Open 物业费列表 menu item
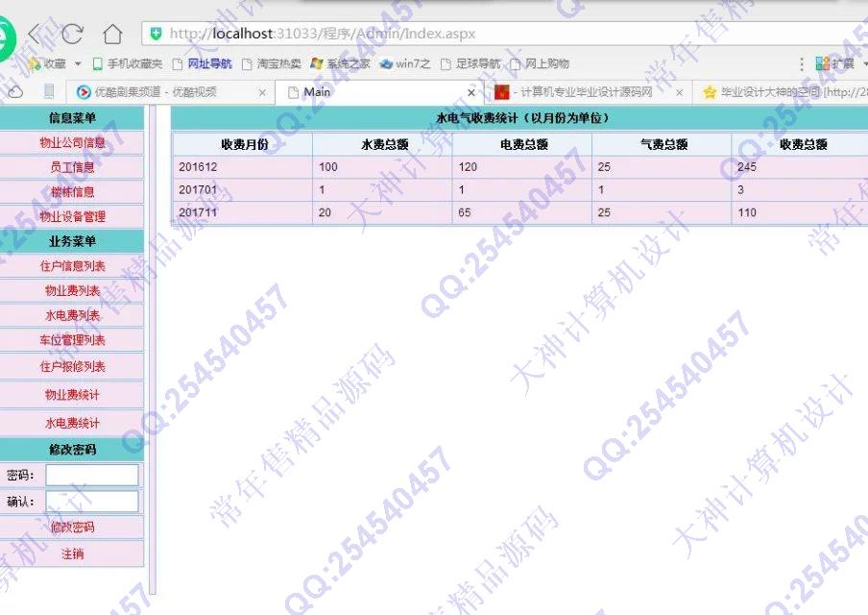 coord(72,290)
